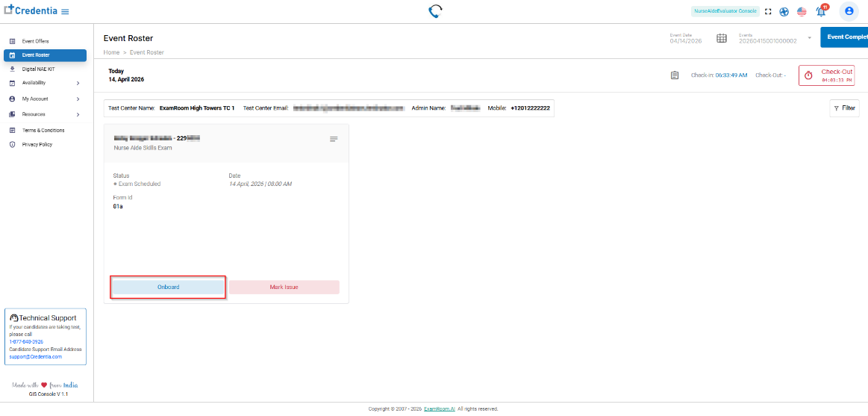
Task: Open Terms & Conditions menu item
Action: [x=43, y=130]
